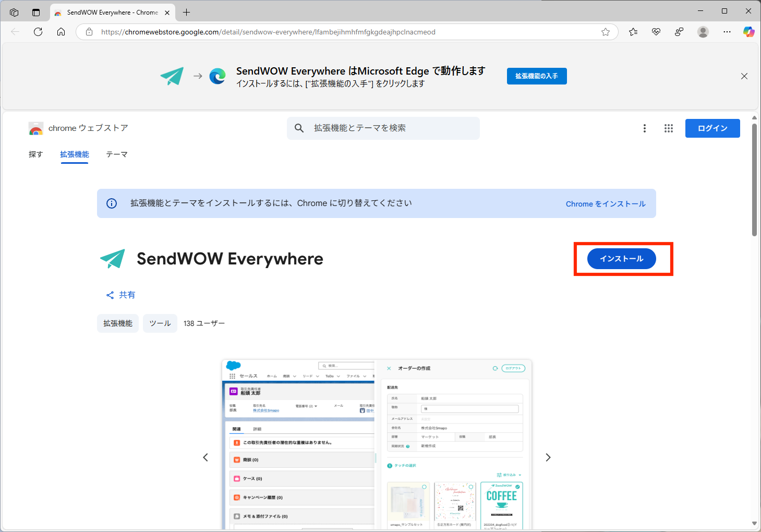Viewport: 761px width, 532px height.
Task: Switch to the 探す tab
Action: pyautogui.click(x=35, y=154)
